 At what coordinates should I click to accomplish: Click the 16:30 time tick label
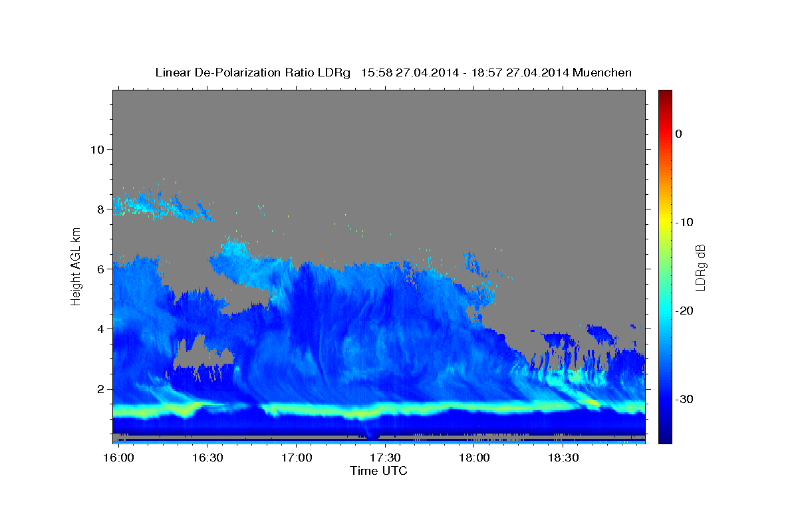(x=207, y=458)
